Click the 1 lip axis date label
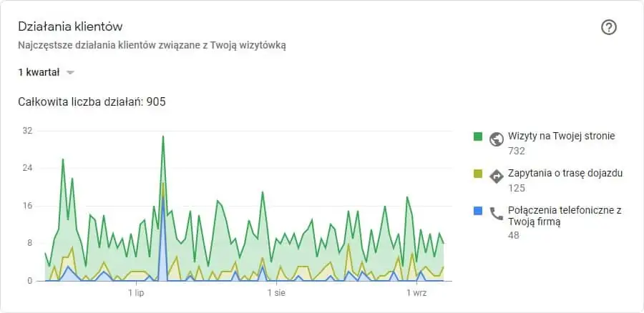This screenshot has width=644, height=313. [x=136, y=293]
